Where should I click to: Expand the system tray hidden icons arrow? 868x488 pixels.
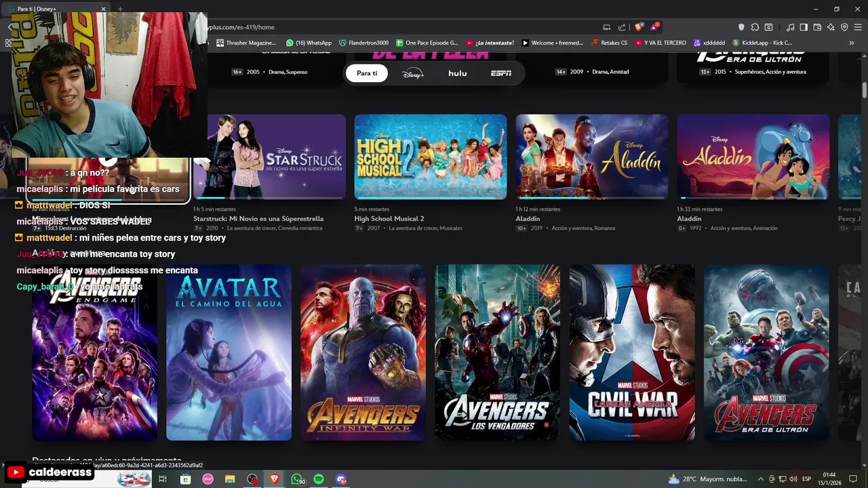pyautogui.click(x=762, y=479)
